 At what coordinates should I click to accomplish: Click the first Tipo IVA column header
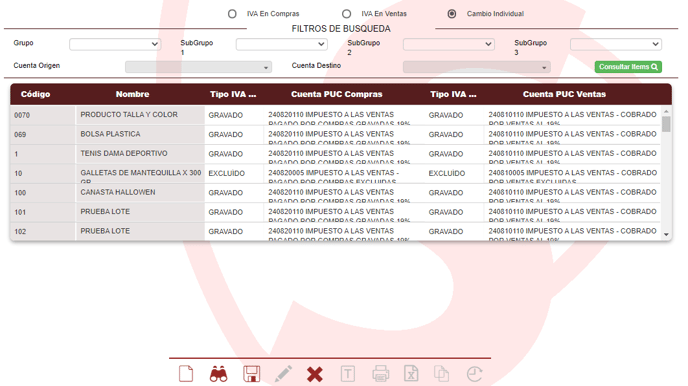[233, 94]
